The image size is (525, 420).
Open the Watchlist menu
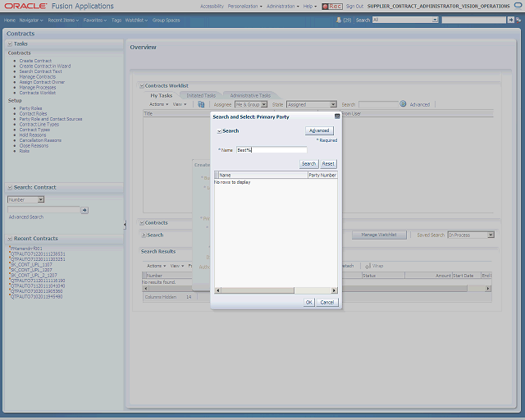[136, 20]
